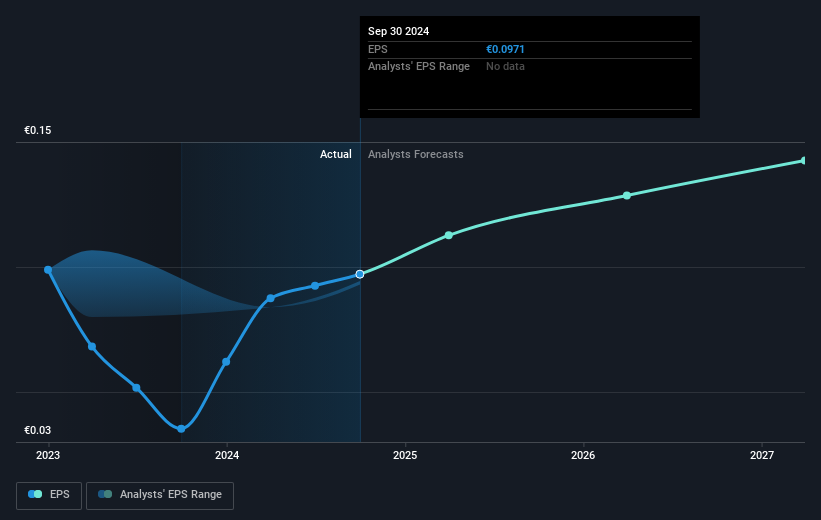Viewport: 821px width, 520px height.
Task: Click the 2026 x-axis label
Action: tap(583, 455)
